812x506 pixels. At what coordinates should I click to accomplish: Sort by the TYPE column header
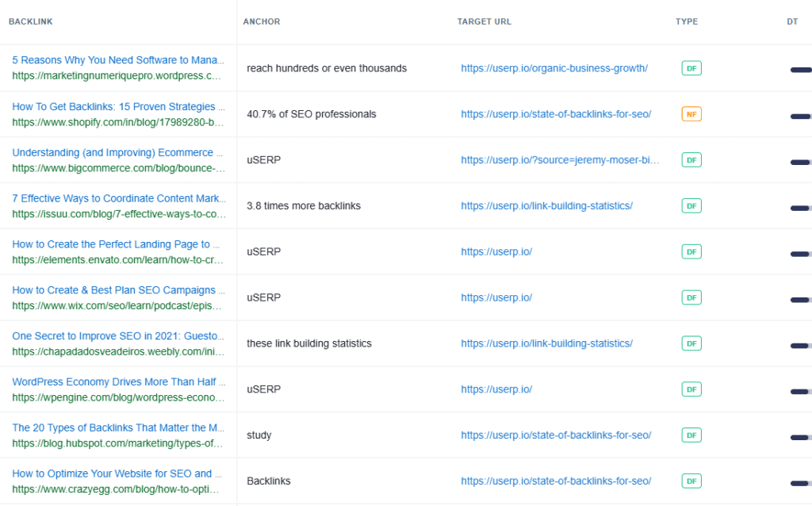(x=687, y=21)
